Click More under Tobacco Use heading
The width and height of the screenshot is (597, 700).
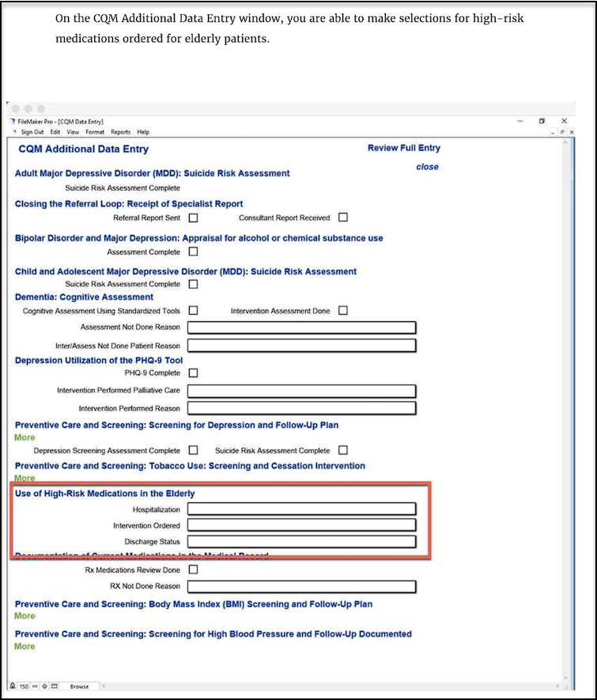(x=25, y=478)
